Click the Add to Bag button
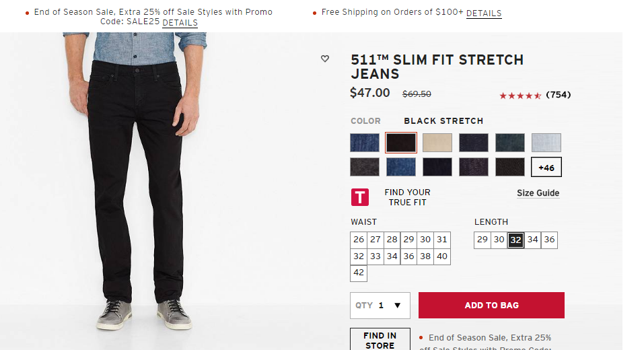 (491, 306)
